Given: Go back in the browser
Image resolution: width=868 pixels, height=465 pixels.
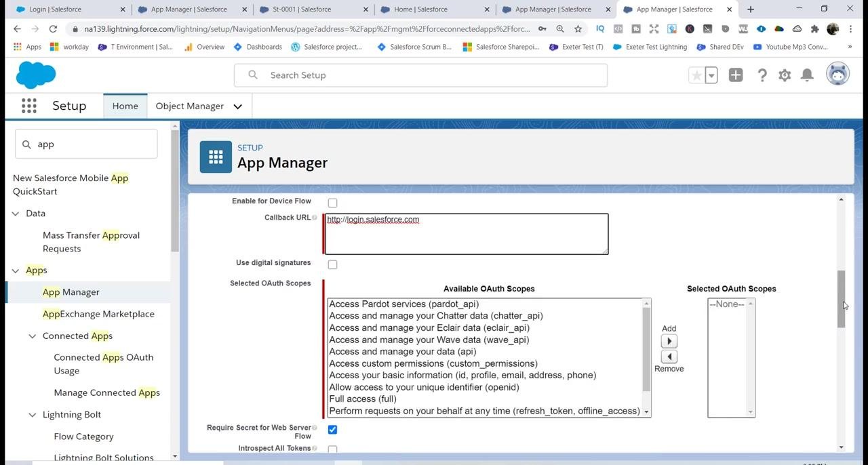Looking at the screenshot, I should coord(17,29).
